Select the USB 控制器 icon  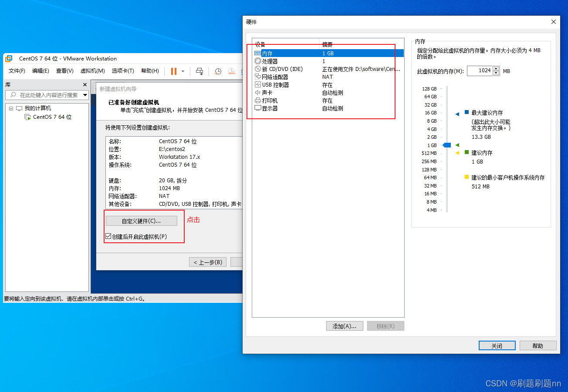coord(258,85)
